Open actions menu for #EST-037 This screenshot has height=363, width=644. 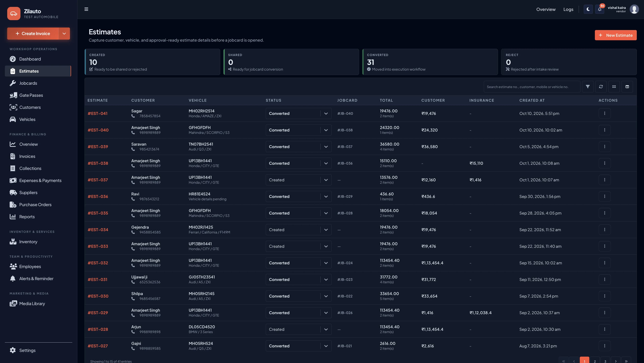pos(604,180)
